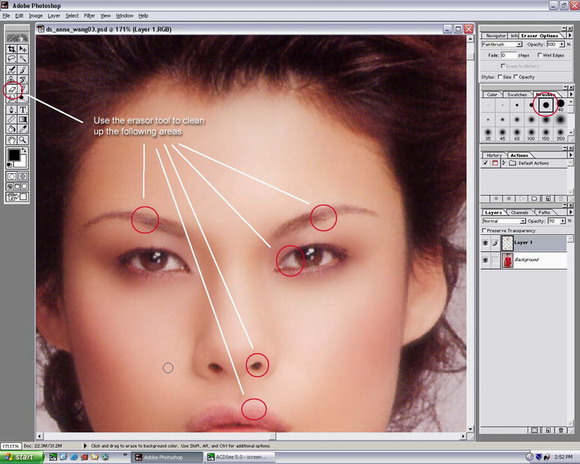Switch to the History tab
Viewport: 580px width, 464px height.
coord(494,155)
